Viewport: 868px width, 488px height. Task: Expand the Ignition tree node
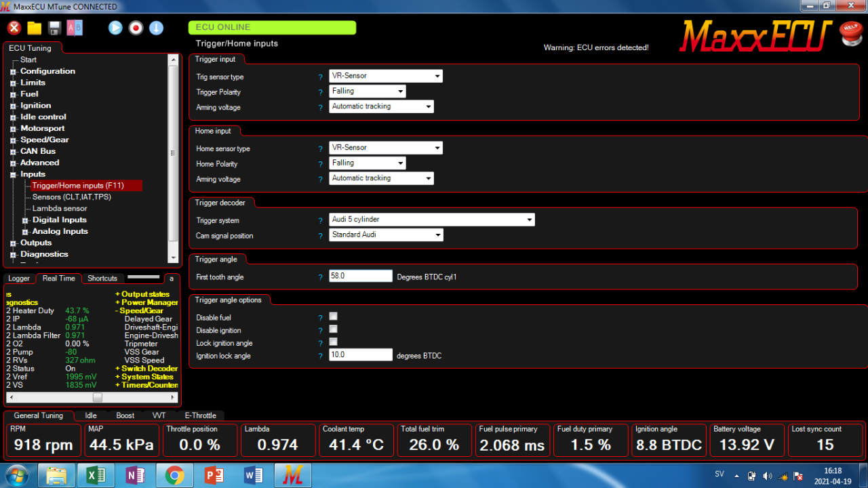13,106
